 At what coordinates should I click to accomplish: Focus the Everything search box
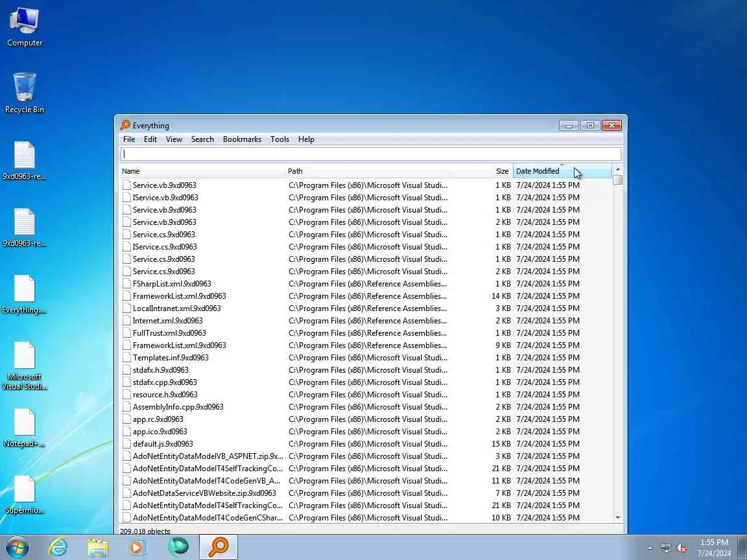(371, 154)
